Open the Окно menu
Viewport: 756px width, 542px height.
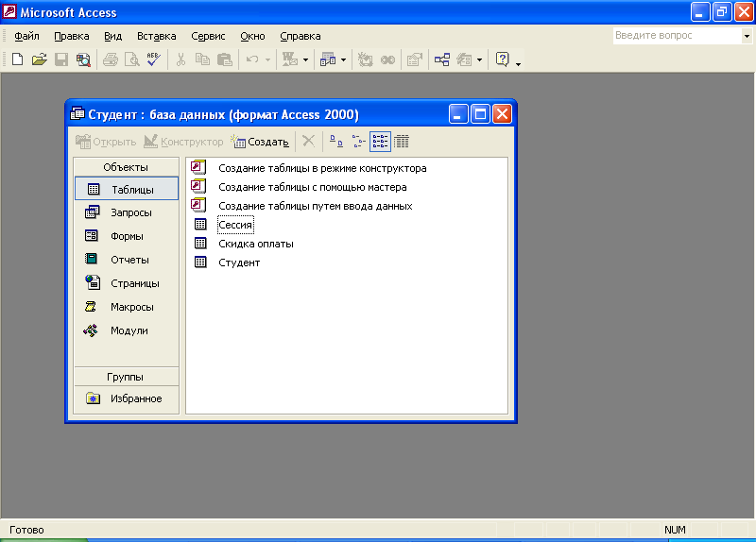[252, 36]
